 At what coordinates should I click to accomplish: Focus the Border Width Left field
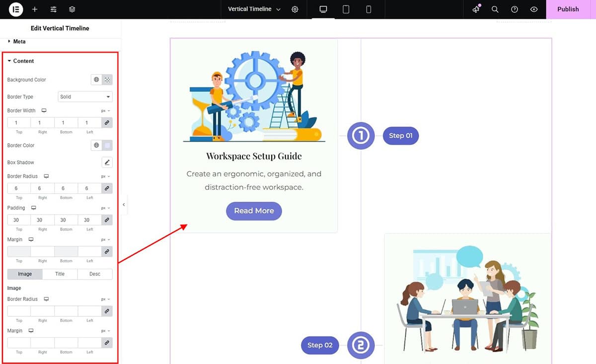click(x=90, y=123)
